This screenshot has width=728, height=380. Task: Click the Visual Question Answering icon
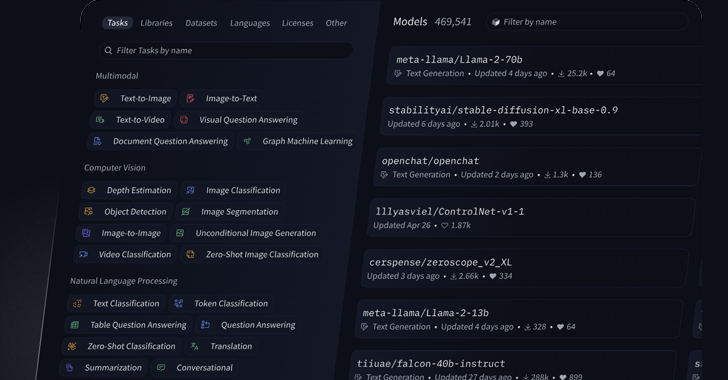click(184, 119)
